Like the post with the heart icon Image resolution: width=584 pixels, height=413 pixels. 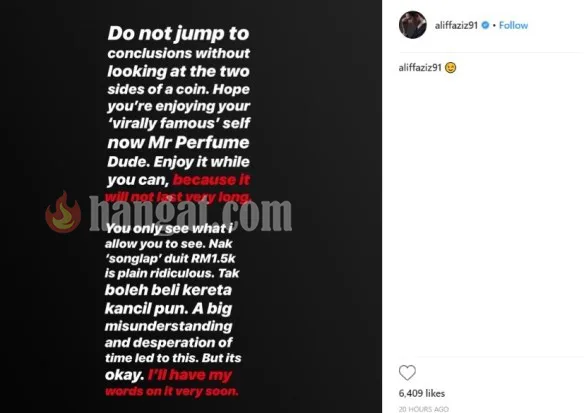[x=407, y=373]
